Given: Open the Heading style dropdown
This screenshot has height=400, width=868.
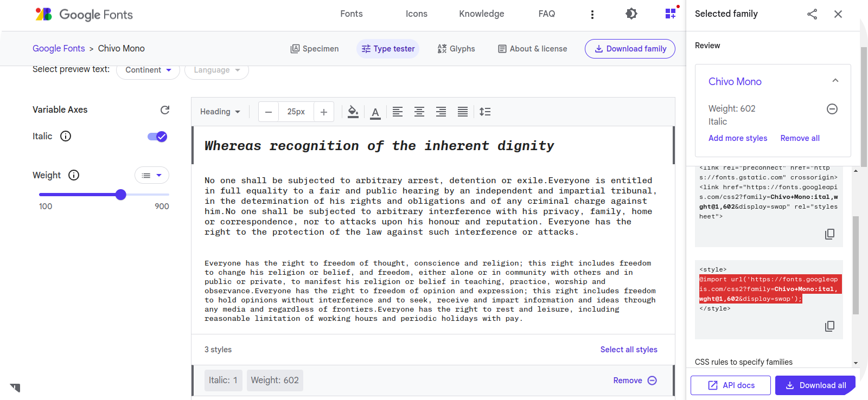Looking at the screenshot, I should 220,112.
